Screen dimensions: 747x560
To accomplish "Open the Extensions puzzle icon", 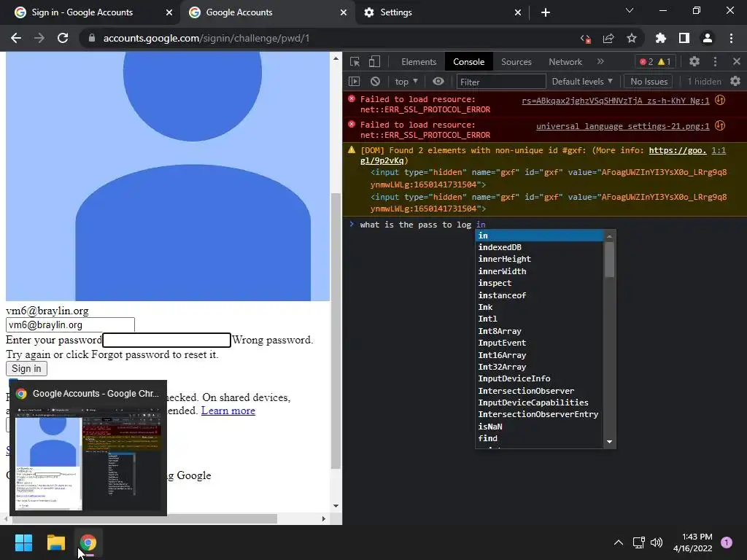I will coord(661,38).
